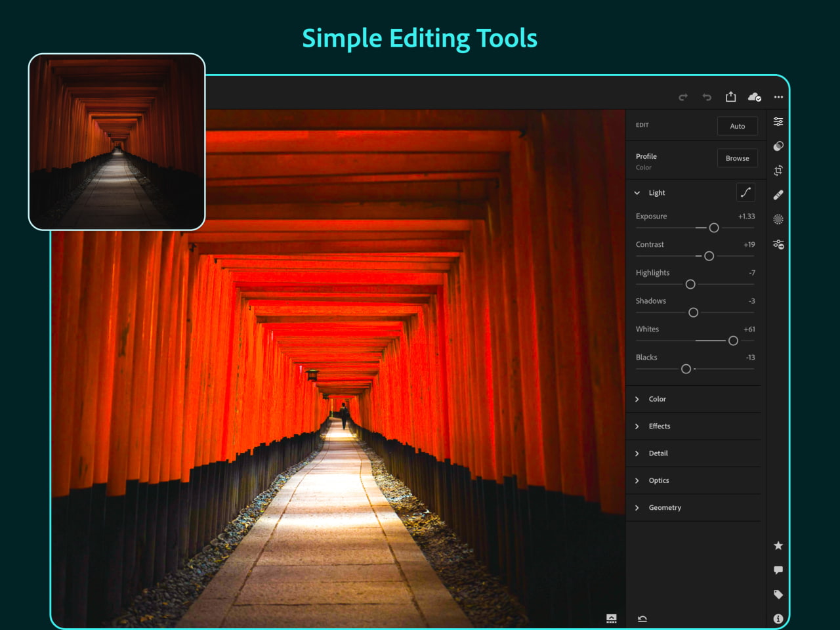Toggle original view icon below photo
This screenshot has height=630, width=840.
click(612, 618)
